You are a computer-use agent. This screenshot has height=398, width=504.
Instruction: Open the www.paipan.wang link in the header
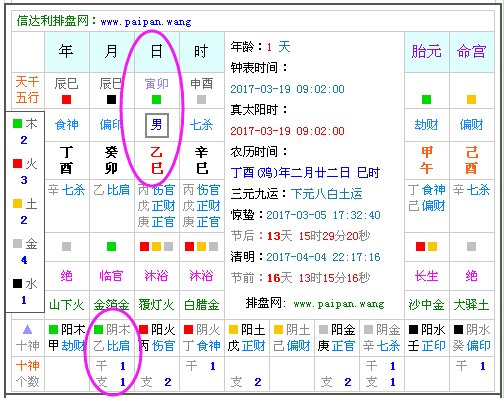click(x=146, y=22)
